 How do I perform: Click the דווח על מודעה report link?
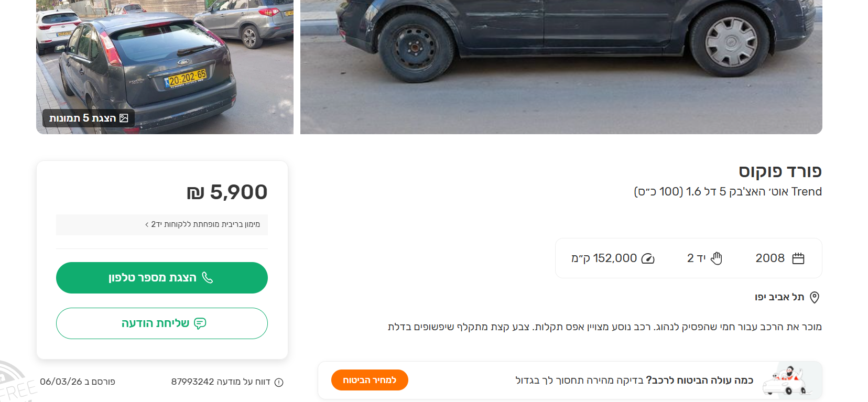[246, 382]
